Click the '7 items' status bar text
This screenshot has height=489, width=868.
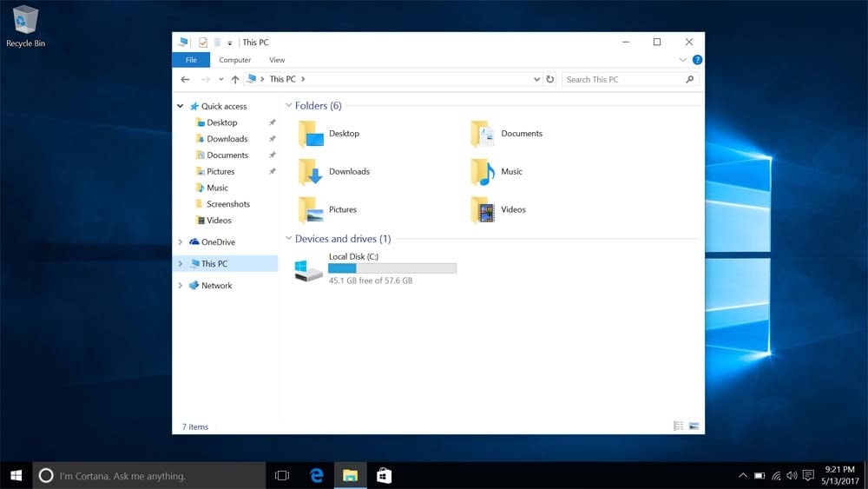point(195,427)
